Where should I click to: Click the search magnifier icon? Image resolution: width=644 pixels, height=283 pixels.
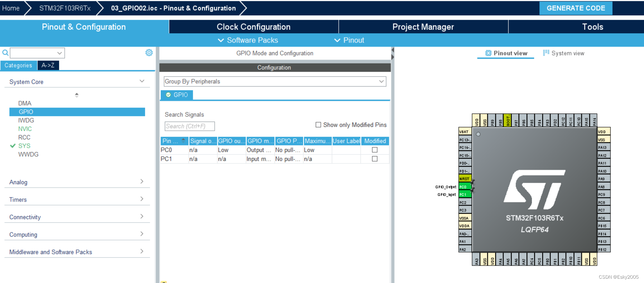point(5,53)
